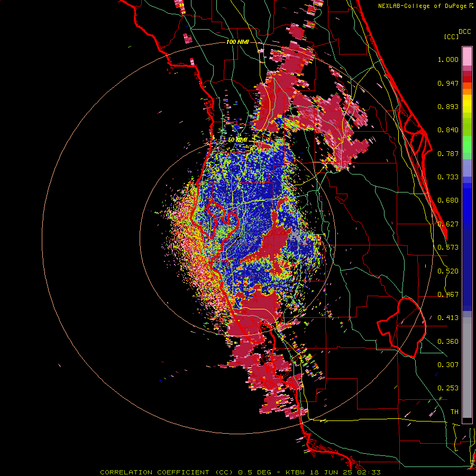Select the 0.307 scale value
The width and height of the screenshot is (476, 476).
pyautogui.click(x=448, y=365)
